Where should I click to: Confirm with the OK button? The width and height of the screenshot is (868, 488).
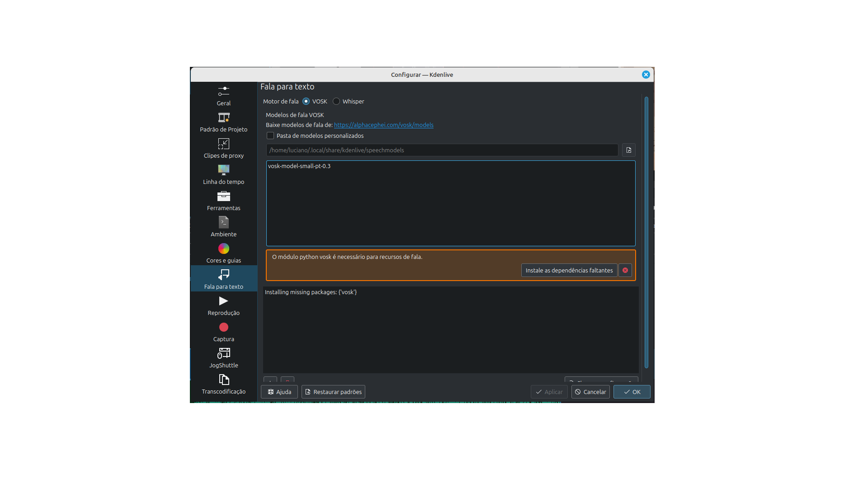coord(632,392)
